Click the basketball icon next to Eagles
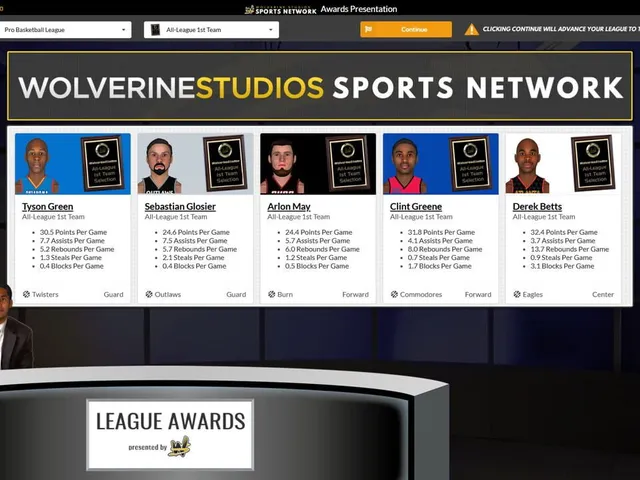This screenshot has height=480, width=640. [x=517, y=294]
